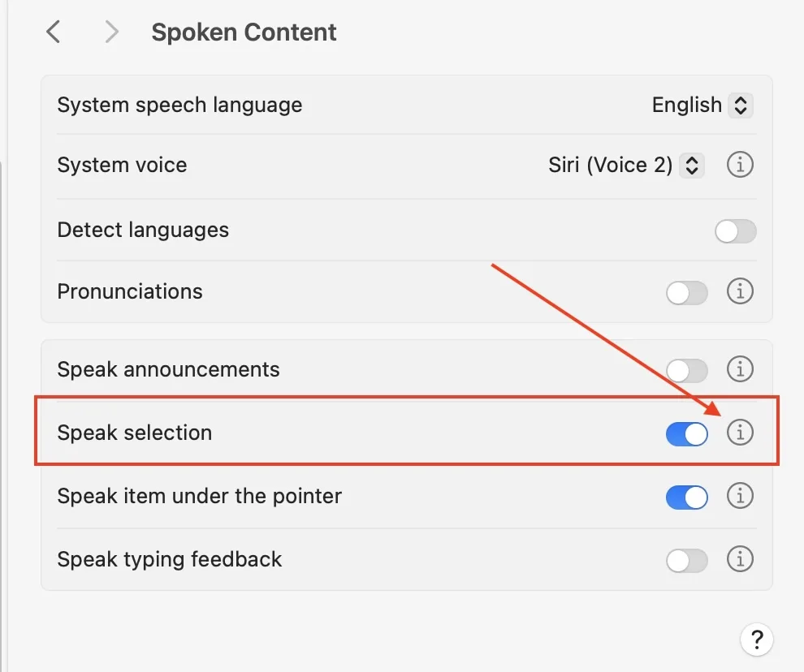Screen dimensions: 804x672
Task: Turn on Speak typing feedback
Action: coord(686,560)
